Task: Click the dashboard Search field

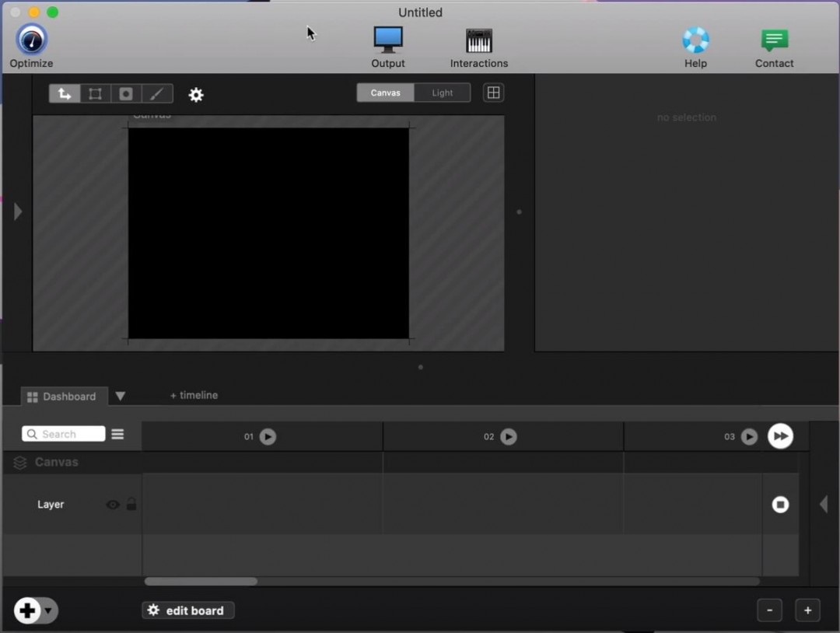Action: 65,434
